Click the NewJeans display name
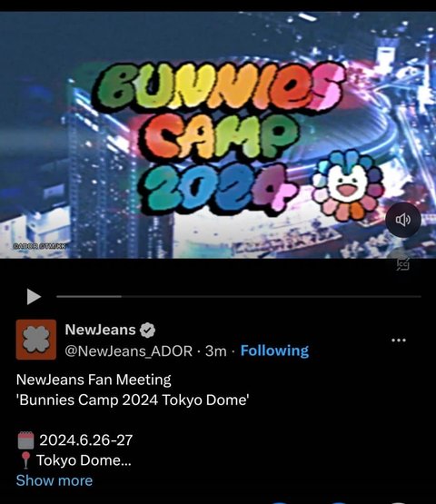This screenshot has width=436, height=504. (100, 330)
